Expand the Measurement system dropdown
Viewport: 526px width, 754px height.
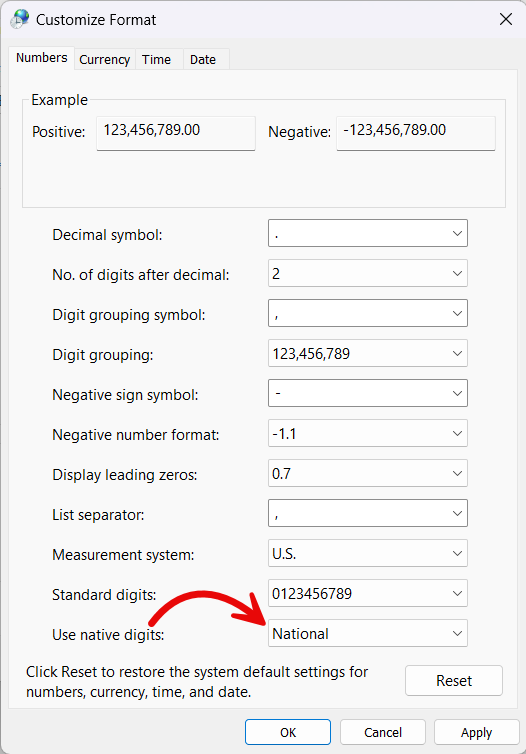(368, 553)
